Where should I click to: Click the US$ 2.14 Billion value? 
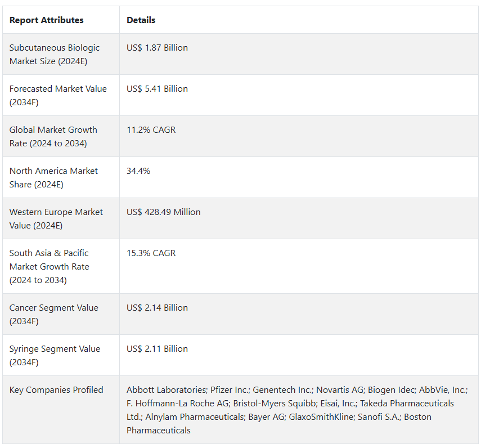[x=157, y=308]
